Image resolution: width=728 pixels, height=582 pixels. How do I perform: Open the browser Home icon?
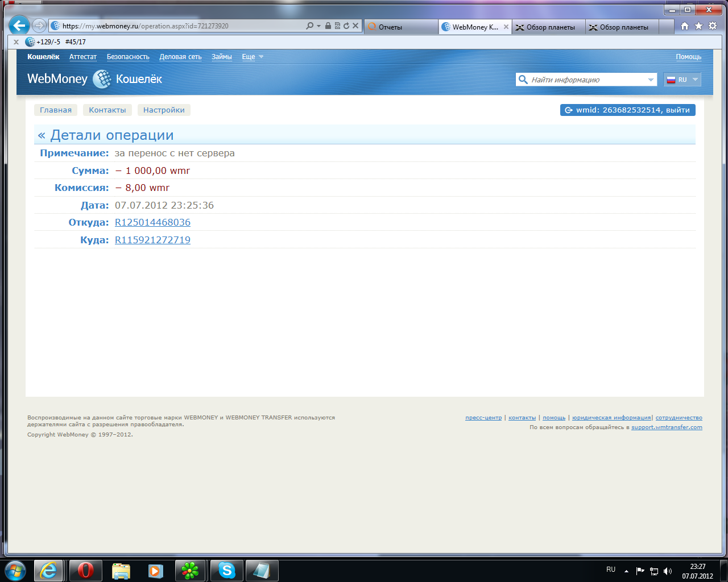(685, 26)
